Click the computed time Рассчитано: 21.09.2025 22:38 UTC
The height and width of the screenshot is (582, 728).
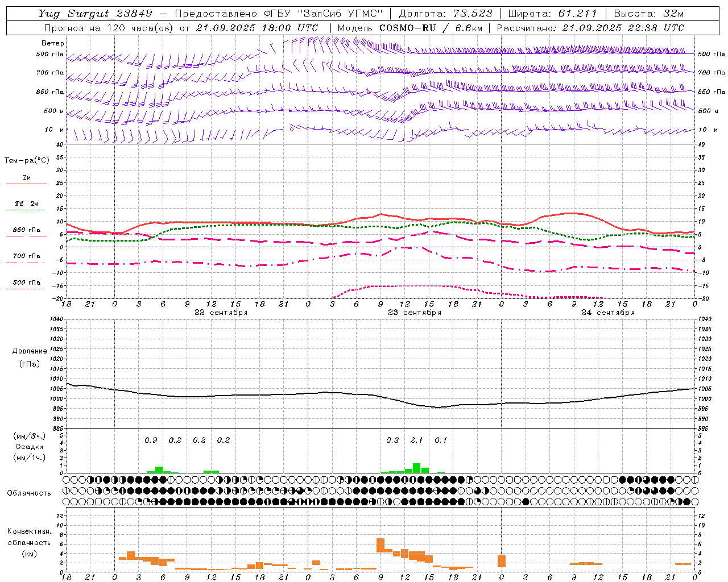coord(591,28)
